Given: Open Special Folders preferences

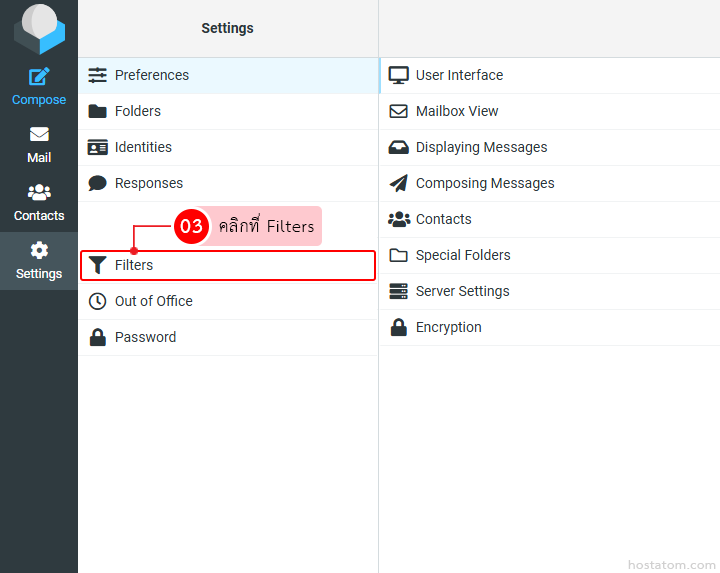Looking at the screenshot, I should [x=462, y=255].
